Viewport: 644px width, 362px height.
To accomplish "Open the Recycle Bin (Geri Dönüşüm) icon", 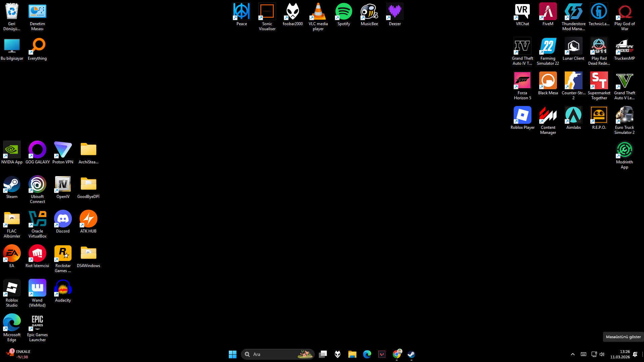I will 12,16.
